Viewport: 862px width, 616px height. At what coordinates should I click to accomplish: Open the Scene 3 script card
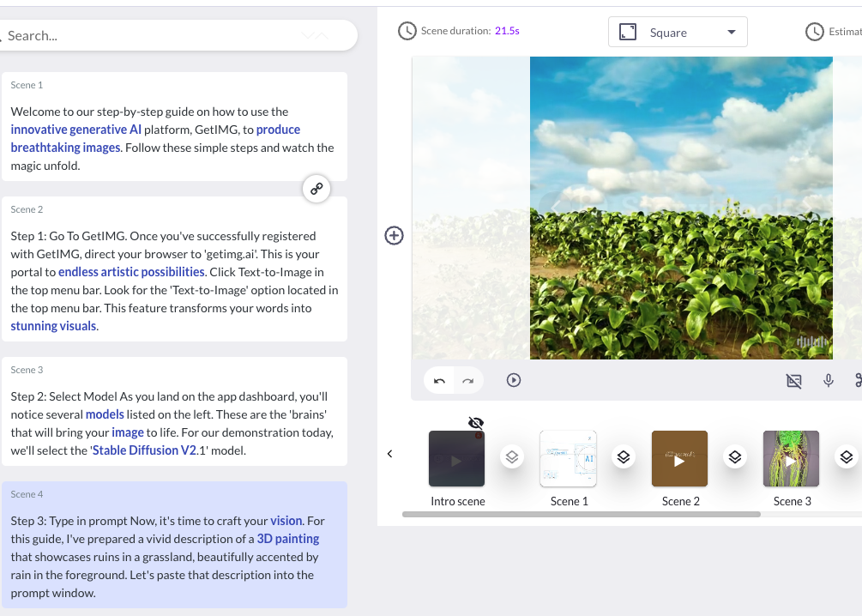coord(174,412)
